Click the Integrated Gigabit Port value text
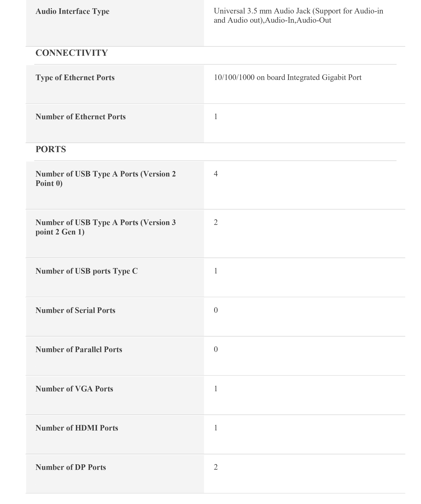Screen dimensions: 421x504 pyautogui.click(x=287, y=78)
